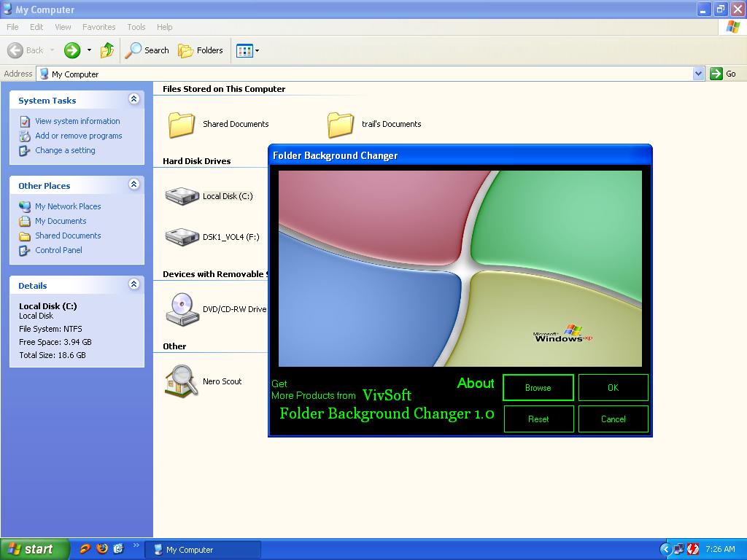Open the Forward history dropdown arrow

[x=89, y=50]
